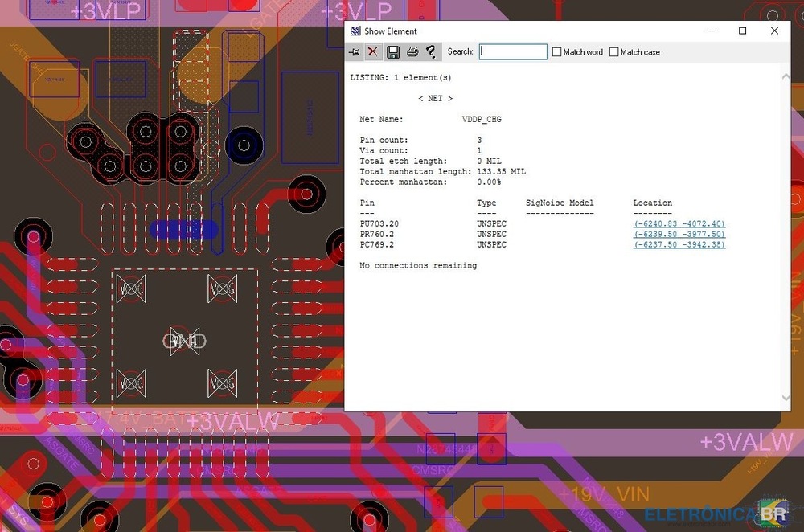
Task: Jump to PR760.2 pin location link
Action: coord(679,234)
